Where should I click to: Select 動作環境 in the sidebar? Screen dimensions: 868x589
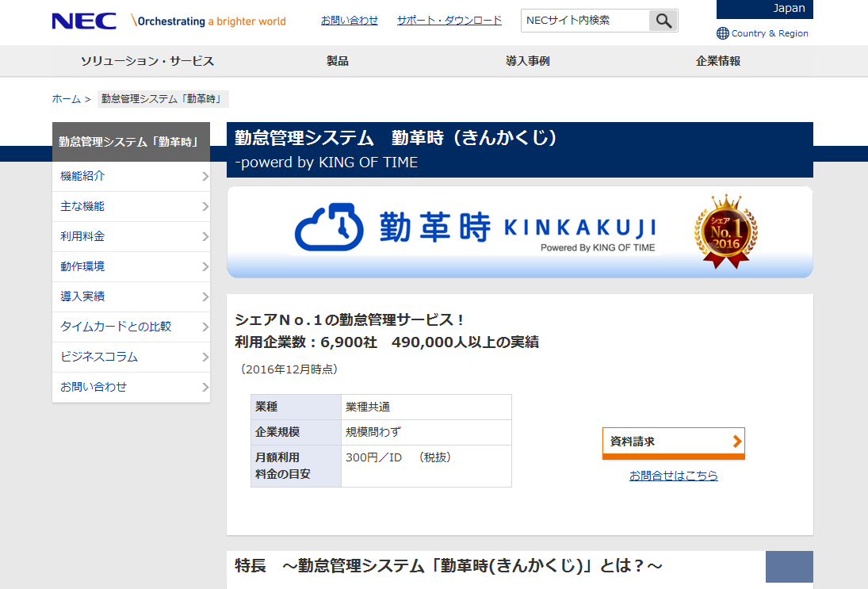click(132, 267)
